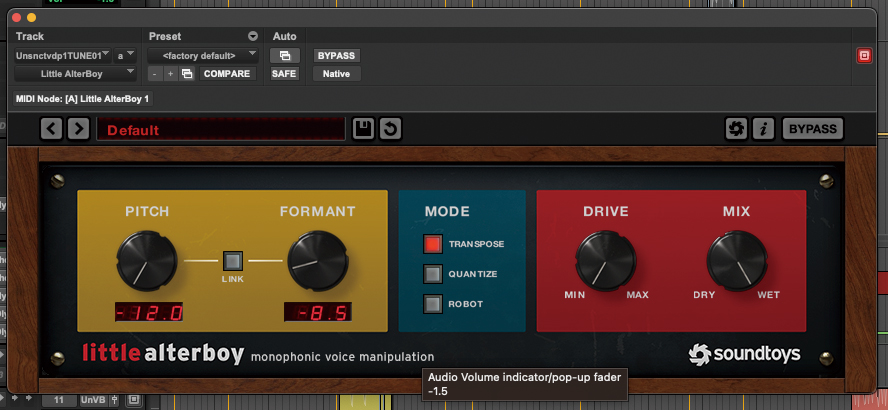
Task: Toggle the Soundtoys BYPASS button
Action: (x=813, y=129)
